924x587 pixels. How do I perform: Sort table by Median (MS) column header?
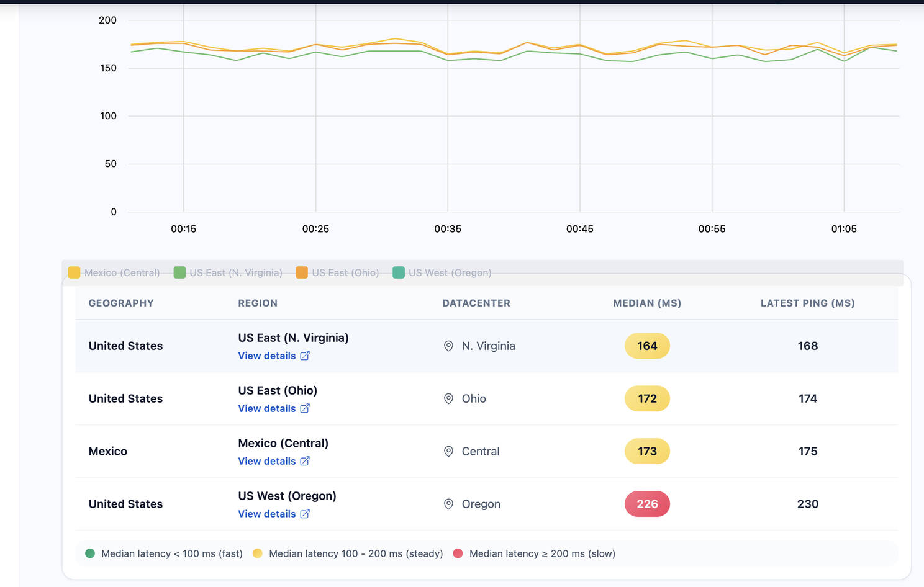click(x=646, y=303)
